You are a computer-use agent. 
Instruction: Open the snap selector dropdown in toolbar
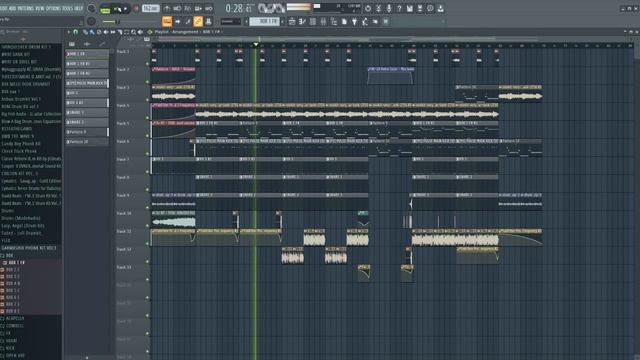231,21
